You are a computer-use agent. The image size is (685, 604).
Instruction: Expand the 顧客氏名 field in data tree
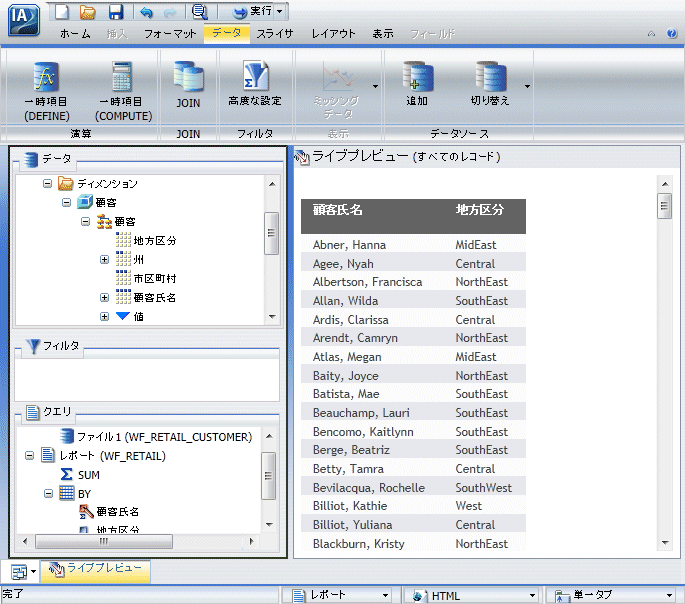click(x=104, y=297)
